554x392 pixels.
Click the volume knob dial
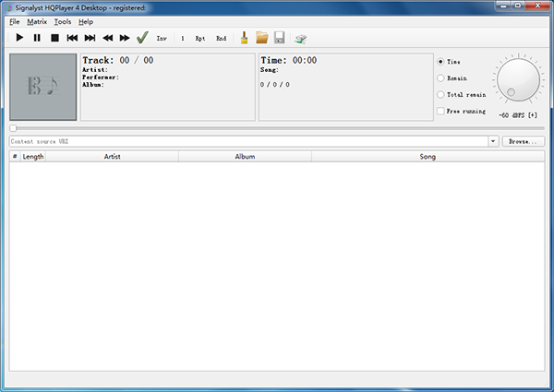(x=518, y=80)
